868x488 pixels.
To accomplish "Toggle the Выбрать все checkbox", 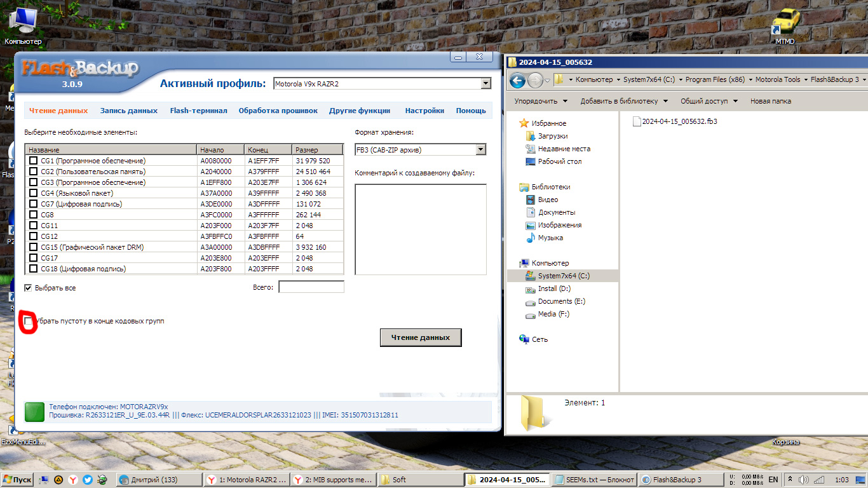I will click(x=28, y=288).
